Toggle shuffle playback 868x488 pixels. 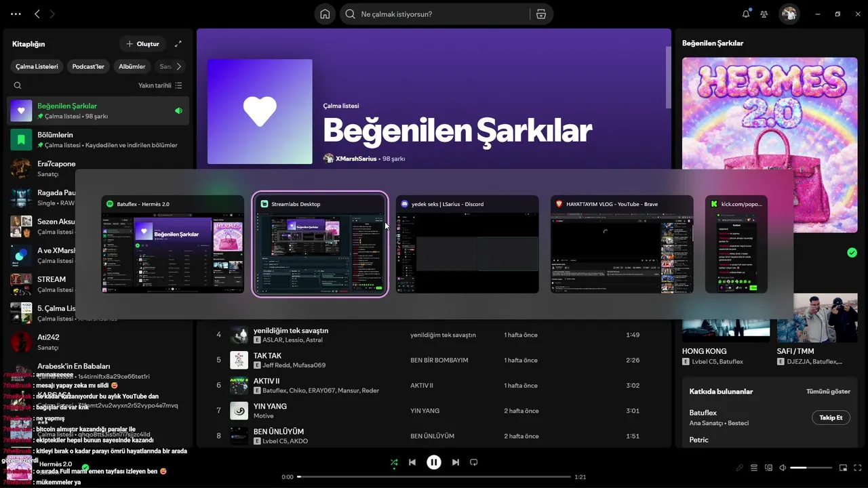click(394, 462)
